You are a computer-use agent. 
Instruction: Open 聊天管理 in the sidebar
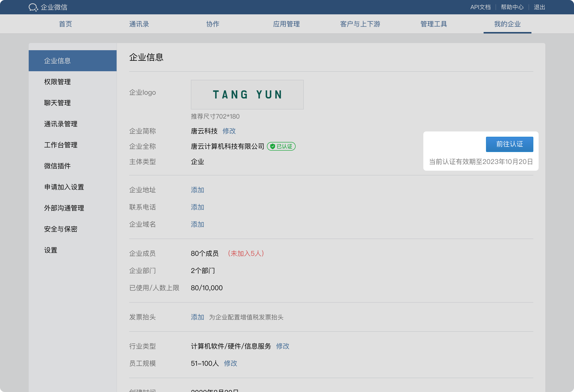coord(73,103)
